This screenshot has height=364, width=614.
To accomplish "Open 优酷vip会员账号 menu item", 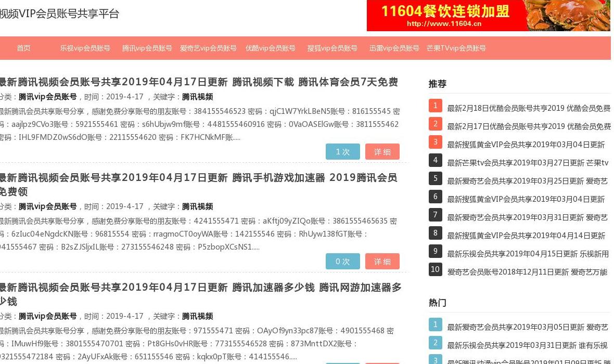I will pyautogui.click(x=270, y=48).
